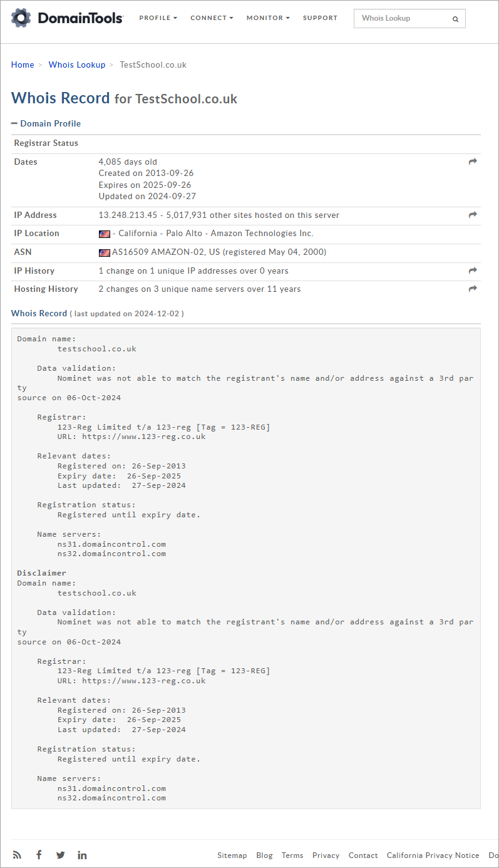Click the DomainTools gear logo
The height and width of the screenshot is (868, 499).
(21, 18)
